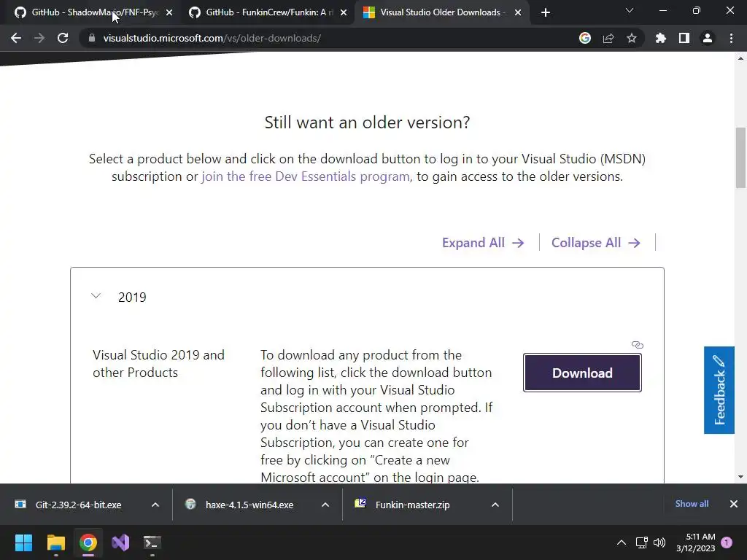Close the Visual Studio Older Downloads tab
This screenshot has width=747, height=560.
coord(518,12)
